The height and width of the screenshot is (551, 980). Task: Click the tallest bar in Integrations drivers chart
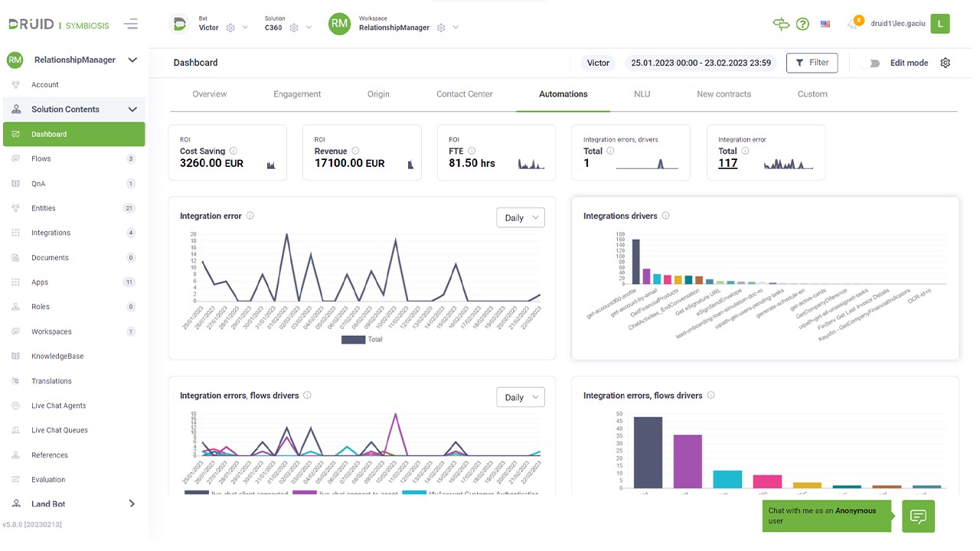pyautogui.click(x=635, y=262)
